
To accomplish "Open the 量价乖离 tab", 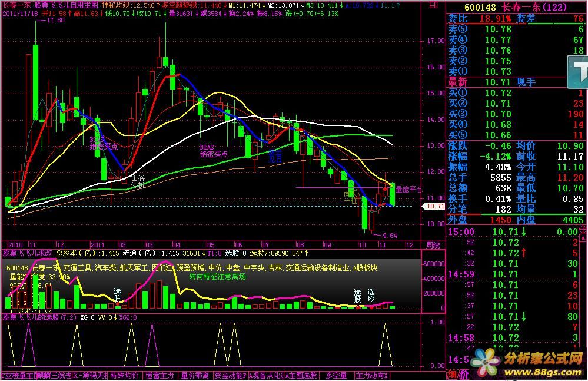I will click(195, 375).
